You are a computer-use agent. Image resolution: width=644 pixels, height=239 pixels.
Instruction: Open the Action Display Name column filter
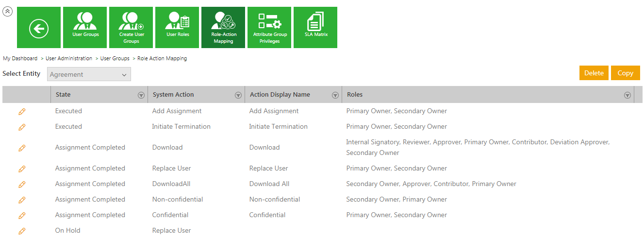click(335, 95)
